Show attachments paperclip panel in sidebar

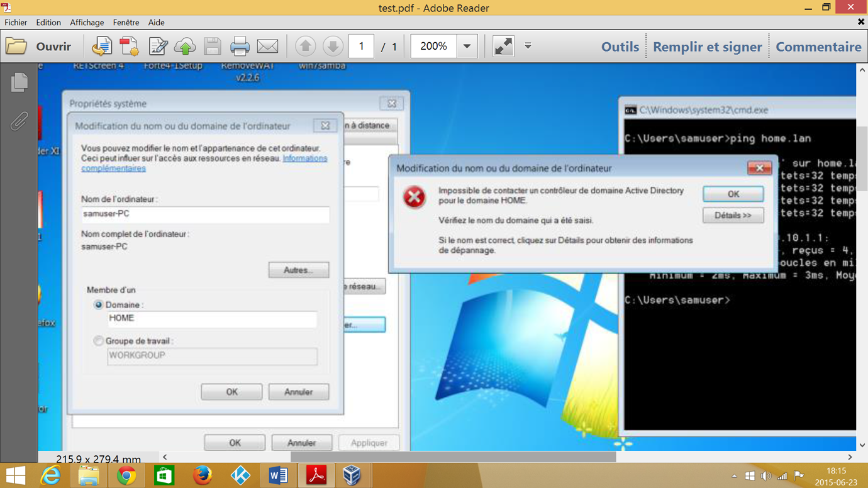pos(19,120)
